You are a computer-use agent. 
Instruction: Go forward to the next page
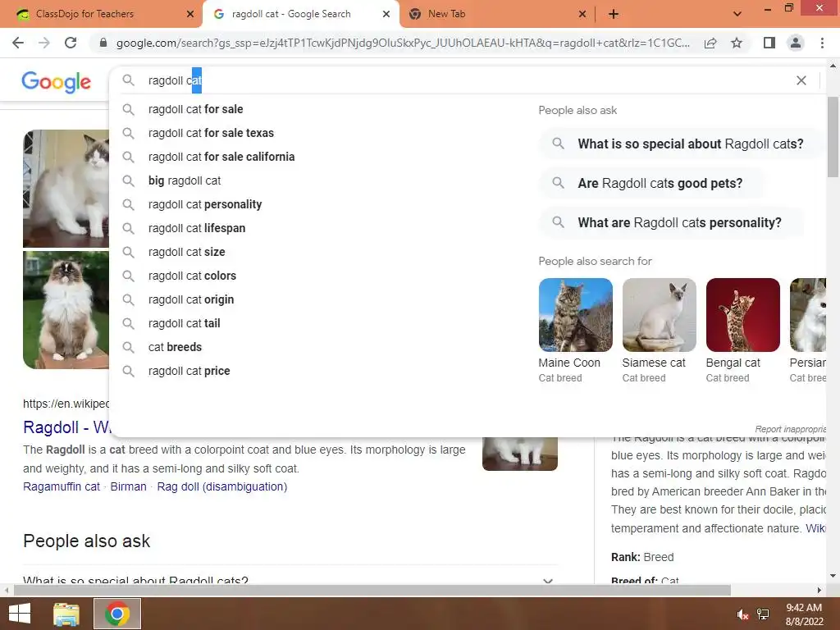click(x=44, y=43)
